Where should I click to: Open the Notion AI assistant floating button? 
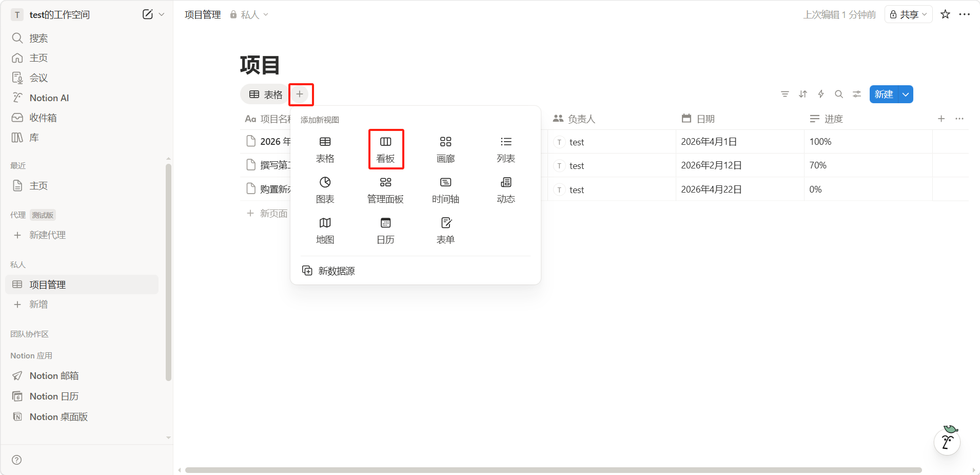(947, 442)
